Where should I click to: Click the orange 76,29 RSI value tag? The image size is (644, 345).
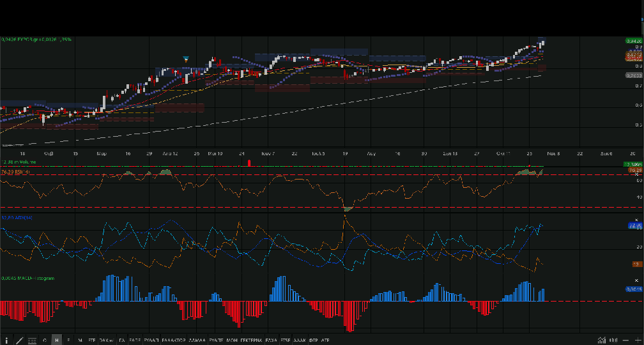tap(635, 170)
